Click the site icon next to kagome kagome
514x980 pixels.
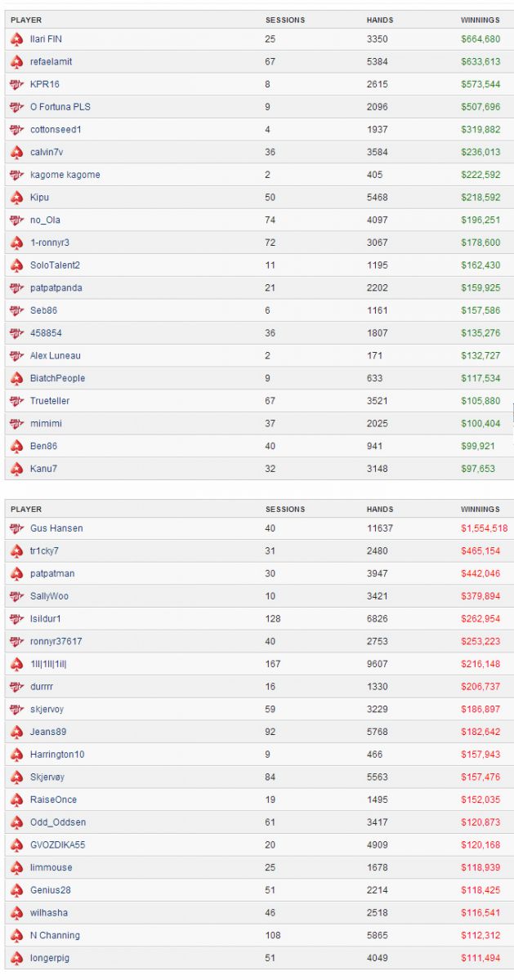click(x=16, y=175)
